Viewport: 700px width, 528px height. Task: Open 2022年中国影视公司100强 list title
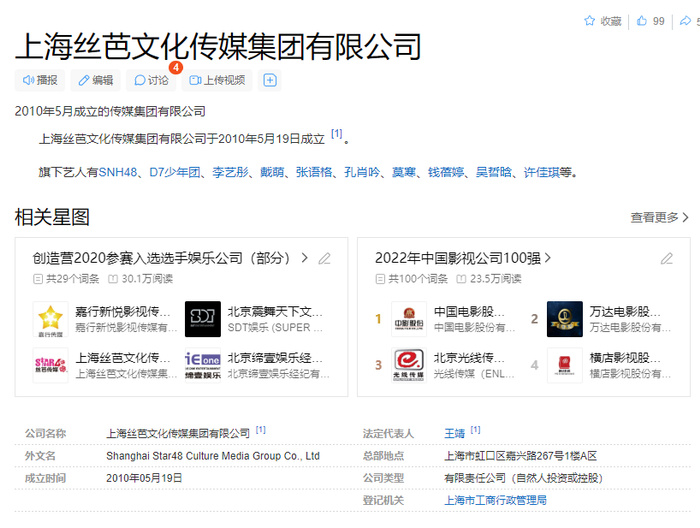tap(458, 258)
